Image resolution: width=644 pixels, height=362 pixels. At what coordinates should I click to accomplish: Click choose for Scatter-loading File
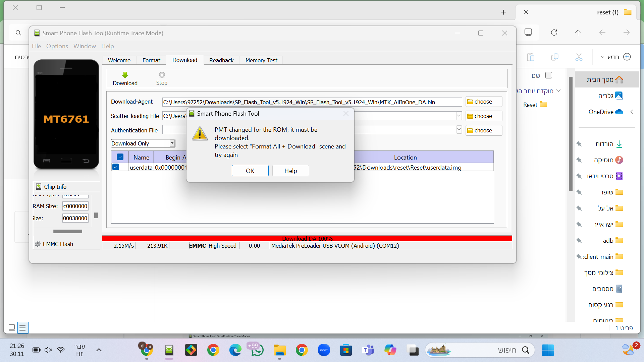[484, 116]
